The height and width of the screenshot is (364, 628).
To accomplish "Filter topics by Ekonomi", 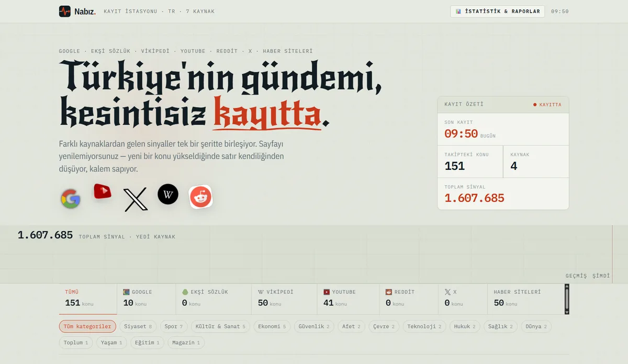I will pyautogui.click(x=272, y=327).
